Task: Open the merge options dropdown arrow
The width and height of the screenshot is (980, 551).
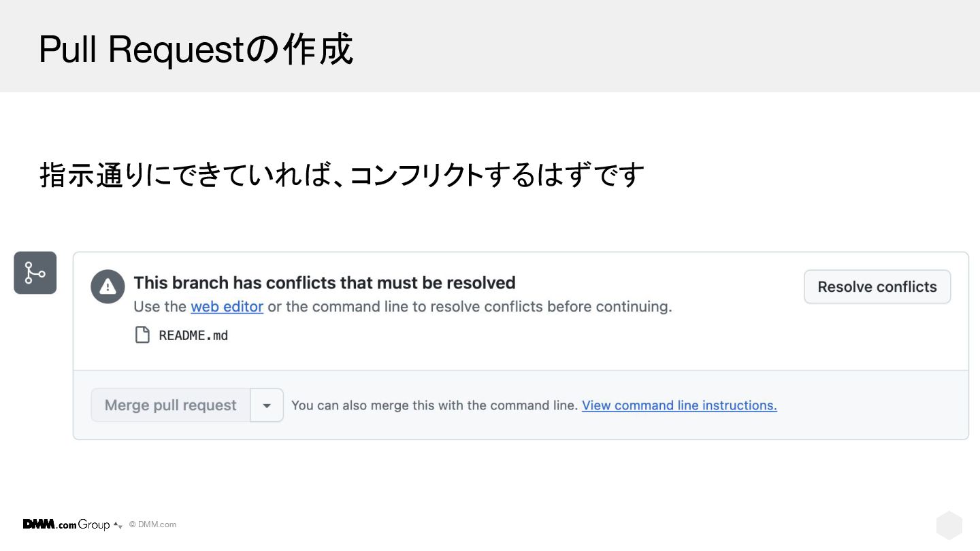Action: coord(267,405)
